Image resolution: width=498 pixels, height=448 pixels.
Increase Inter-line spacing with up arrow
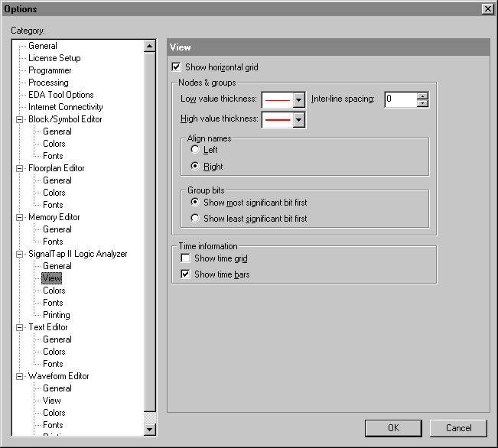pos(422,96)
